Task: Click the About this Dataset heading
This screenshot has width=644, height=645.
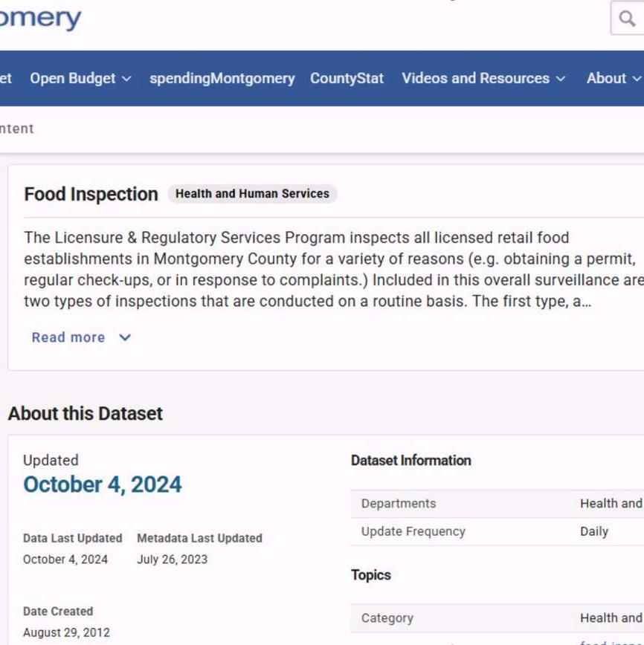Action: (86, 414)
